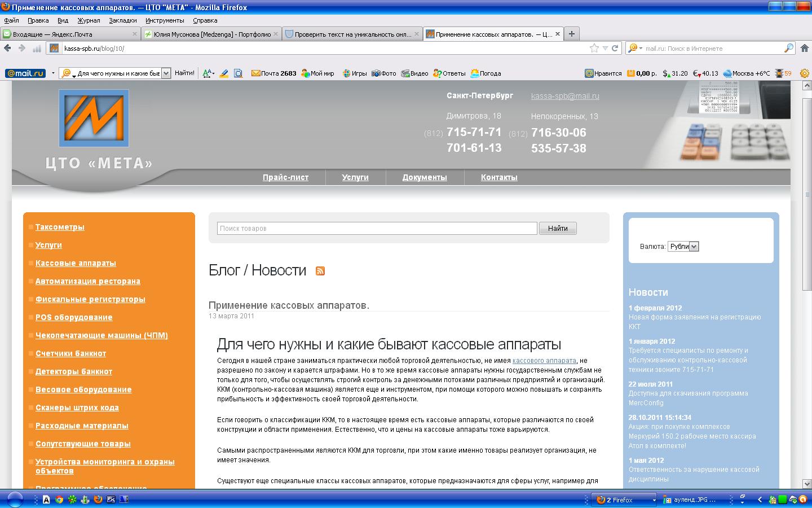Image resolution: width=812 pixels, height=508 pixels.
Task: Click the kassa-spb@mail.ru email link
Action: [x=565, y=96]
